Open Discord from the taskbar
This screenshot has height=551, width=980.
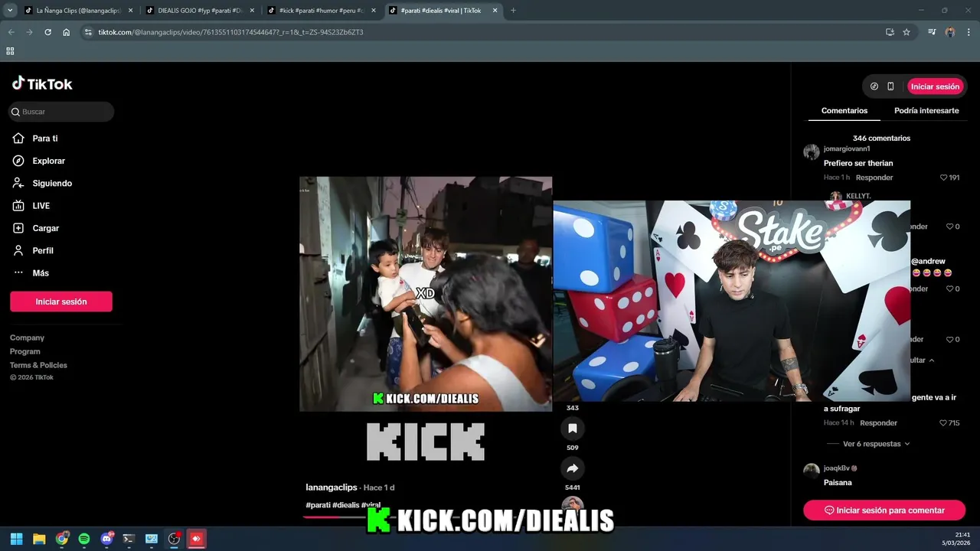(106, 539)
